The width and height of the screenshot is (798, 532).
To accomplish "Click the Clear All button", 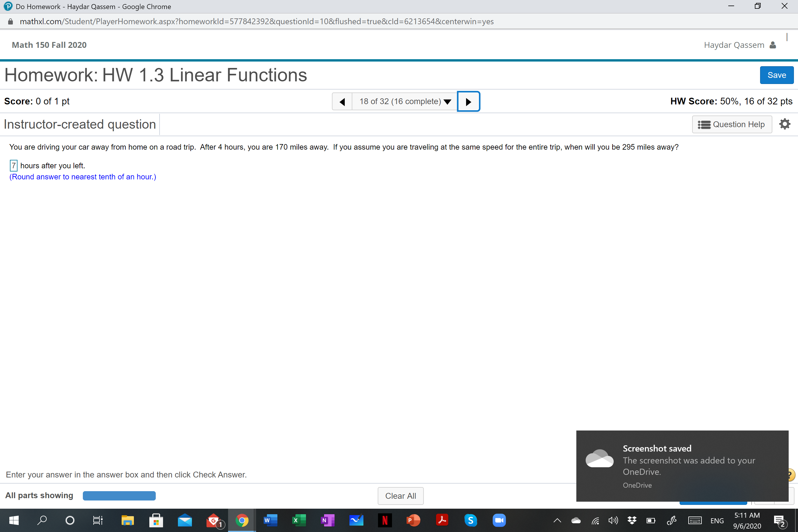I will (400, 496).
